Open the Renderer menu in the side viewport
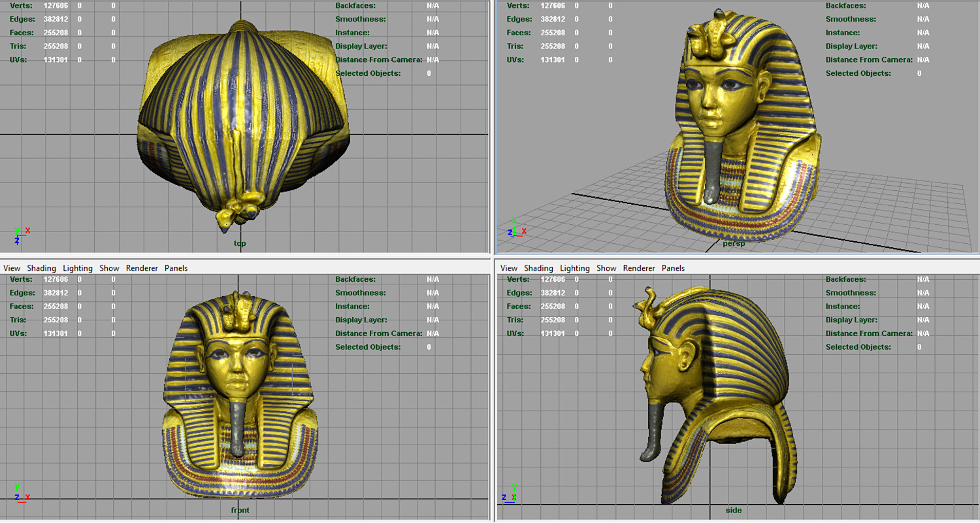 click(639, 268)
